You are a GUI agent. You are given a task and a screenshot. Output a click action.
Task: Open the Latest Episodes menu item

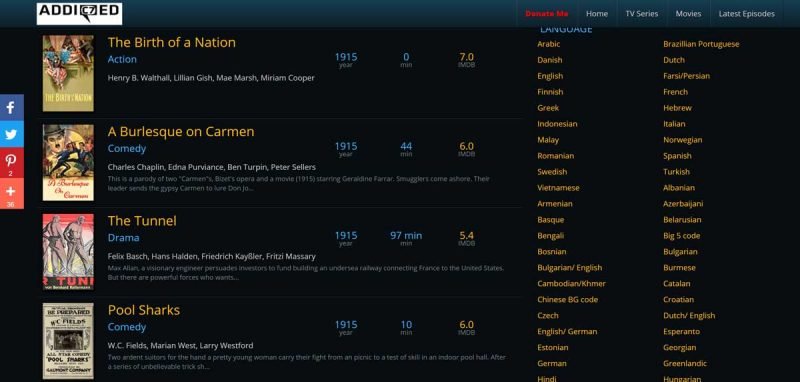[x=746, y=14]
